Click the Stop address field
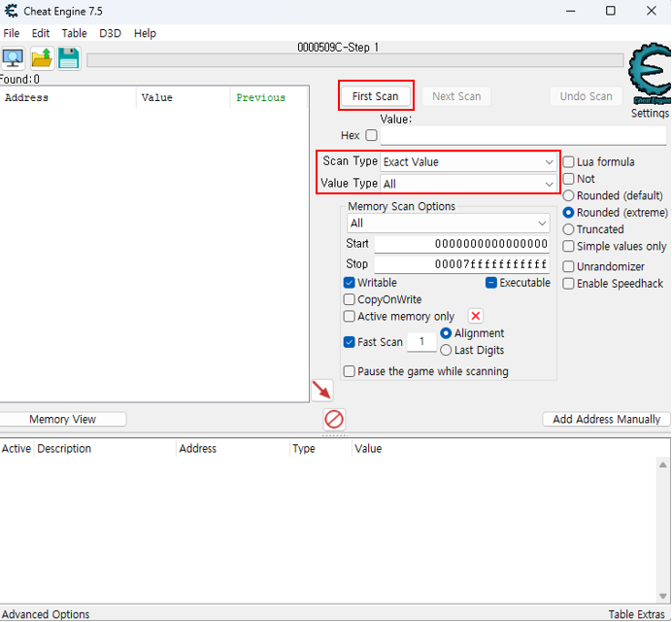Viewport: 672px width, 622px height. tap(462, 263)
